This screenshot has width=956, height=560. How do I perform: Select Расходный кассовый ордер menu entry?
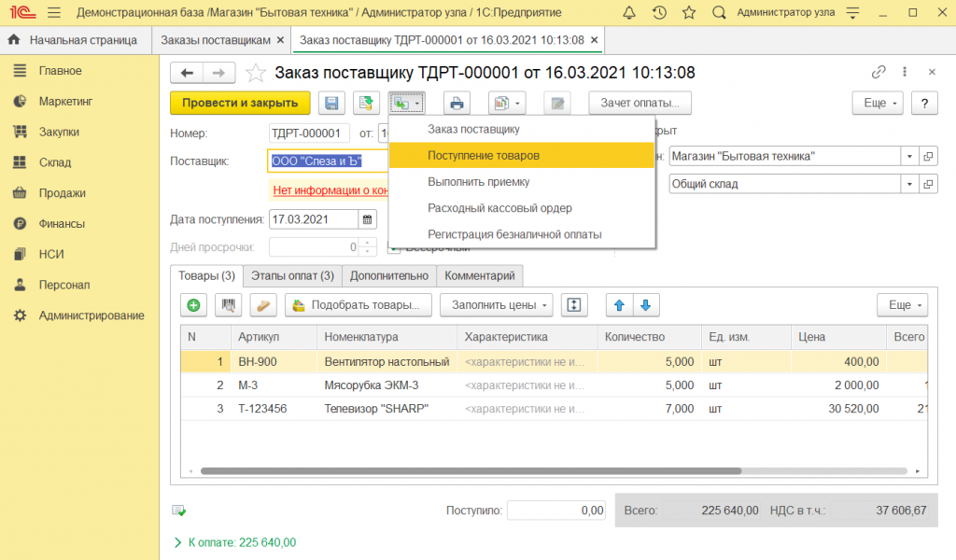coord(499,208)
